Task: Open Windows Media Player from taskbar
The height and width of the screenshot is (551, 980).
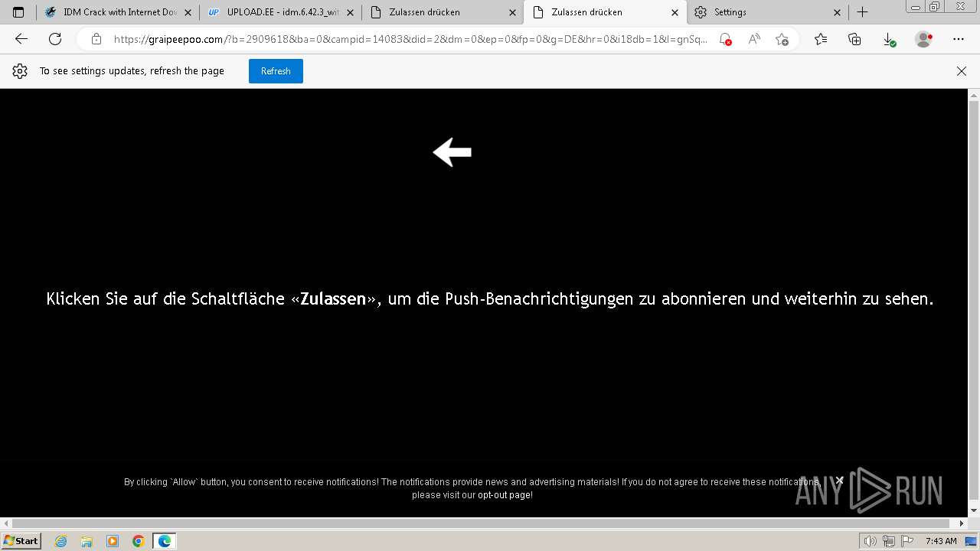Action: [113, 541]
